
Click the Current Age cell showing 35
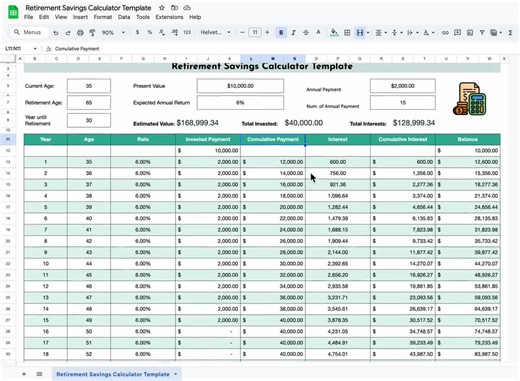click(x=89, y=86)
